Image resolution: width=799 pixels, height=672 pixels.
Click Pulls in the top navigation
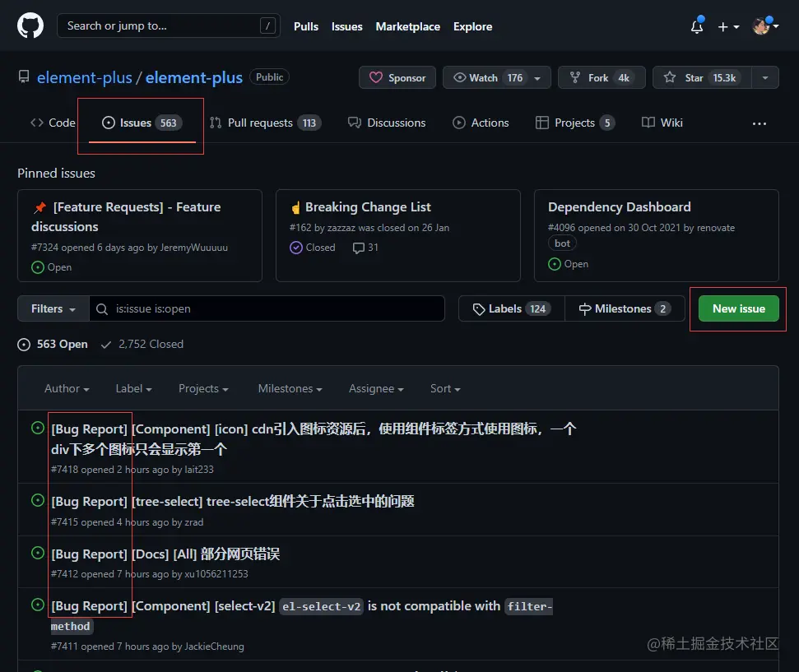[x=306, y=26]
